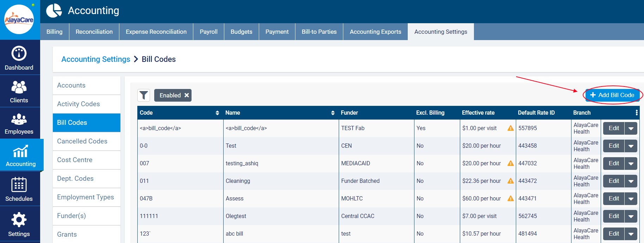Expand Edit dropdown arrow for Test row
This screenshot has width=644, height=243.
(631, 146)
